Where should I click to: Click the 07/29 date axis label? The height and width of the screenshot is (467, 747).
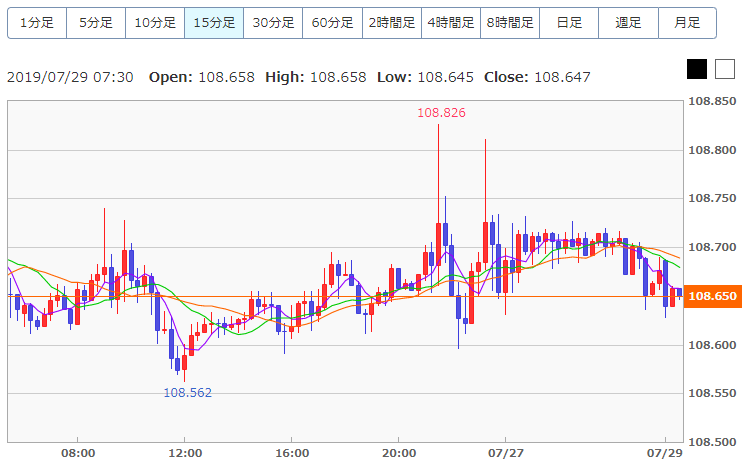point(665,453)
